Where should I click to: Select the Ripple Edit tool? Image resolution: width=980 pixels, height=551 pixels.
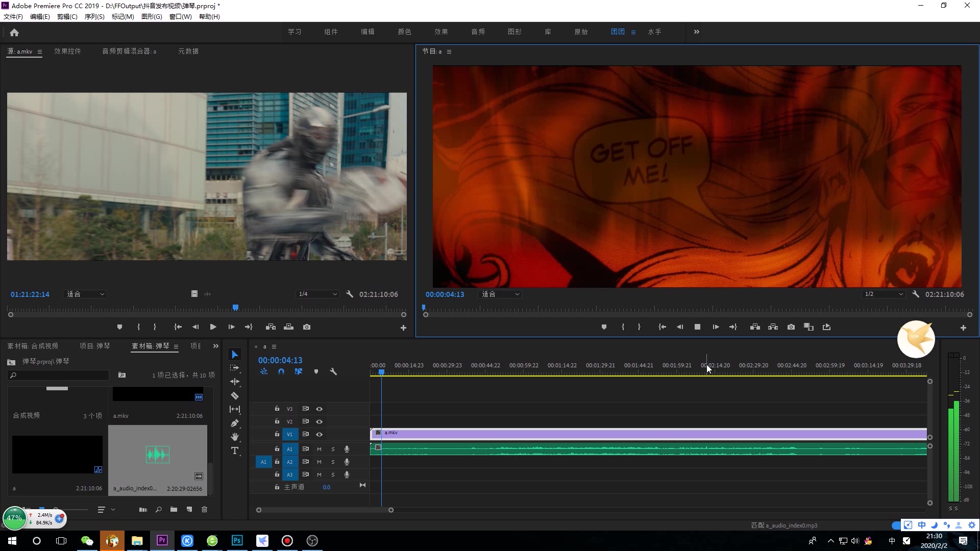coord(235,382)
